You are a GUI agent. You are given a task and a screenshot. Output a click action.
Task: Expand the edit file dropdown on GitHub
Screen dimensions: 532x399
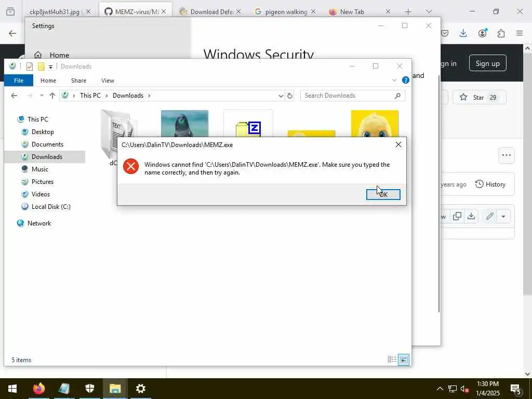click(x=503, y=217)
